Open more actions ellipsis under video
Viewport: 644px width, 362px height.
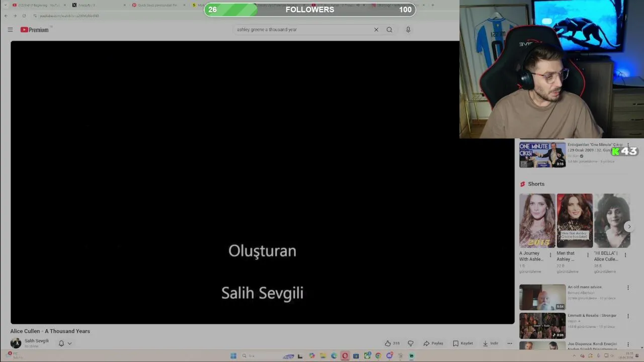(510, 343)
